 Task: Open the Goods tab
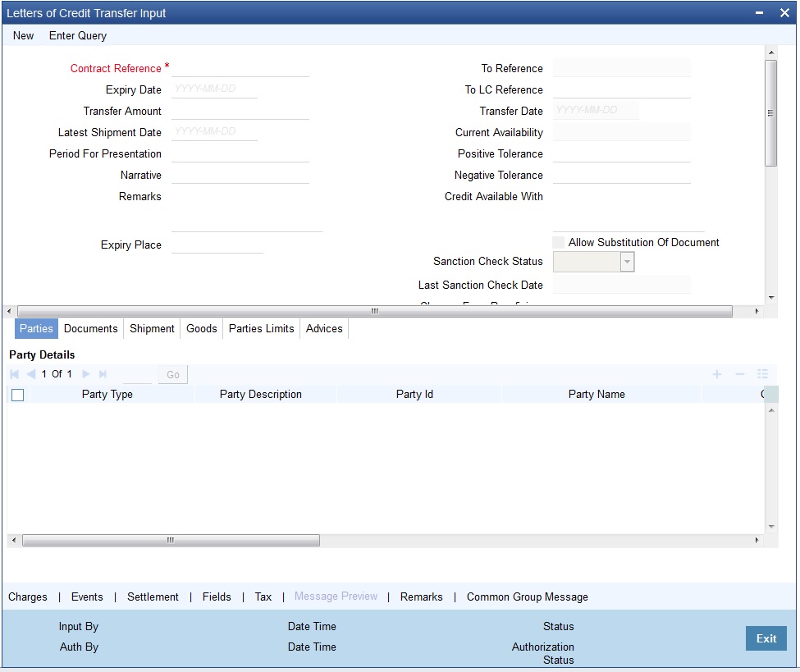(x=202, y=328)
